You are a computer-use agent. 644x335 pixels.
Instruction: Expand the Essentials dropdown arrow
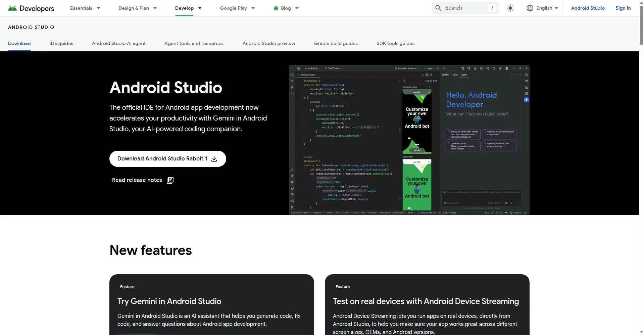pos(98,8)
